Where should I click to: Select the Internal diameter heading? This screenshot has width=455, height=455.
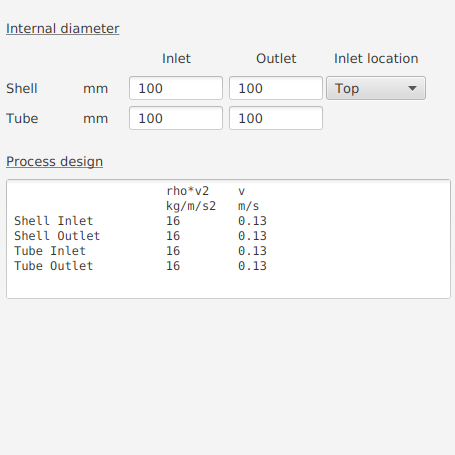pos(63,29)
